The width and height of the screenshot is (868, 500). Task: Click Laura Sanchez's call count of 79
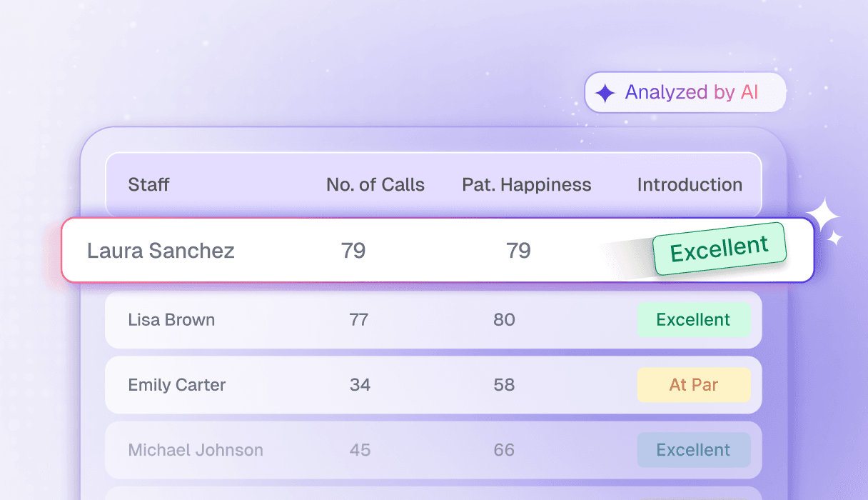[x=353, y=251]
